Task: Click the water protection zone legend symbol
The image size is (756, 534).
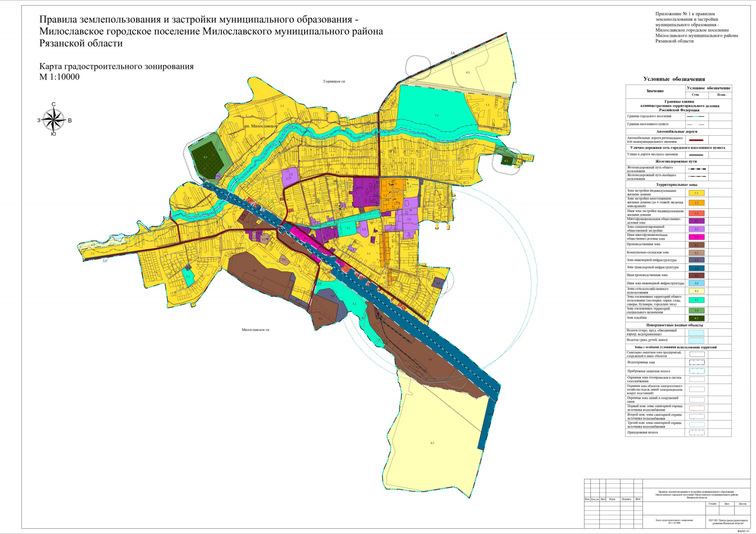Action: click(x=696, y=363)
